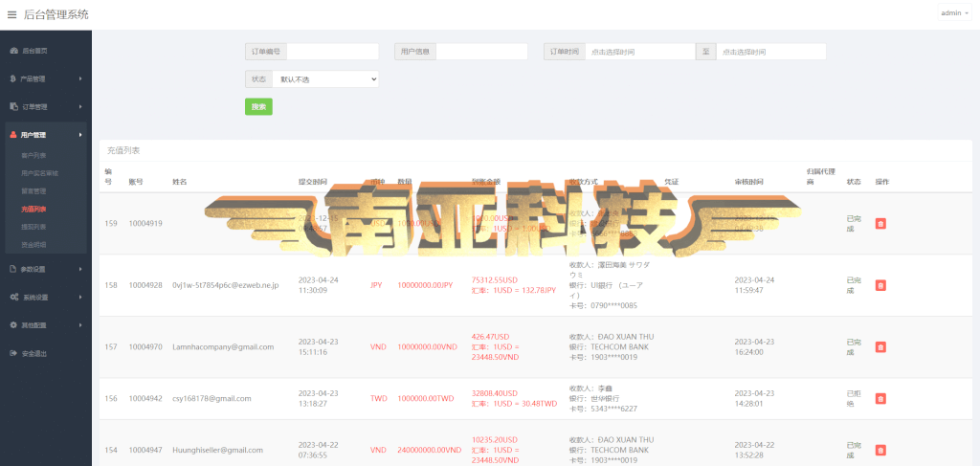Expand the 系统设置 arrow
The image size is (980, 466).
click(80, 298)
